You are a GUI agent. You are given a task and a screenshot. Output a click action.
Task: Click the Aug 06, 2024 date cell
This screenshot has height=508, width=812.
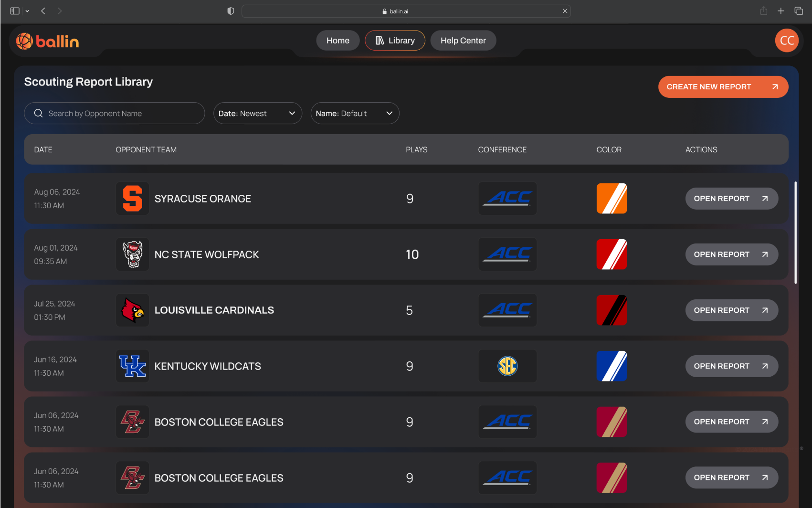pos(57,199)
